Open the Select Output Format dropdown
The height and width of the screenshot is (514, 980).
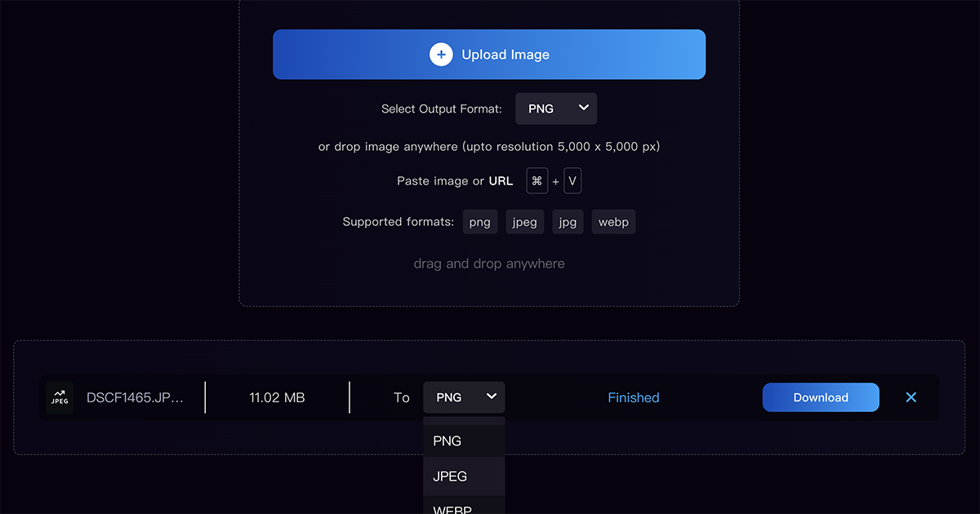[x=556, y=109]
